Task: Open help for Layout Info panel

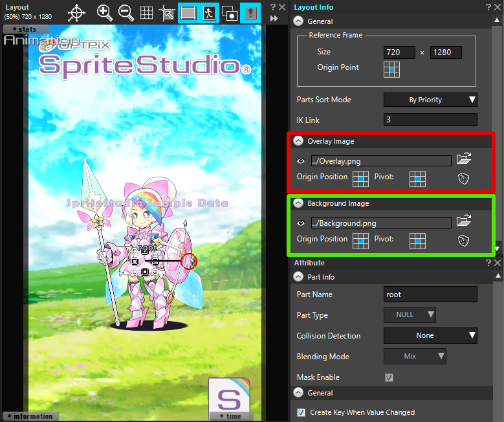Action: tap(488, 7)
